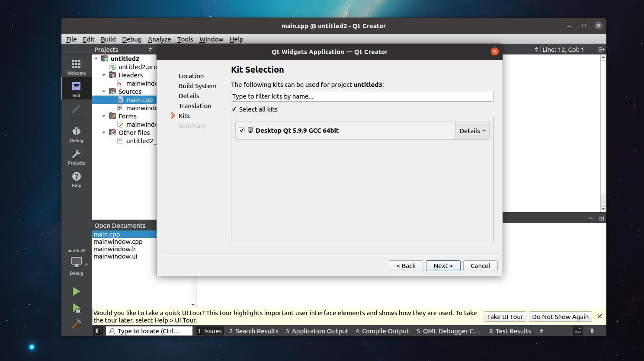This screenshot has width=644, height=361.
Task: Select mainwindow.ui in Open Documents
Action: [115, 256]
